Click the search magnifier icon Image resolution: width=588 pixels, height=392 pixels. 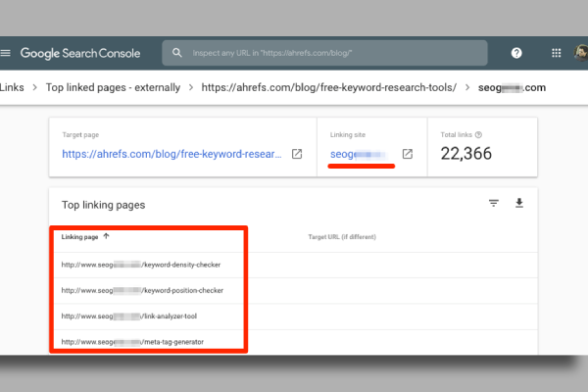[x=177, y=53]
